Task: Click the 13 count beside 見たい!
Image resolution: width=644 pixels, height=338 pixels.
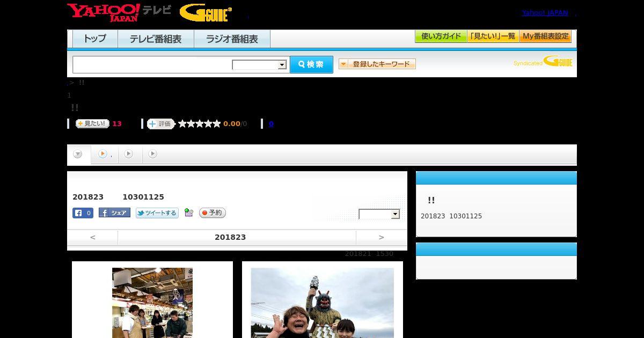Action: 117,124
